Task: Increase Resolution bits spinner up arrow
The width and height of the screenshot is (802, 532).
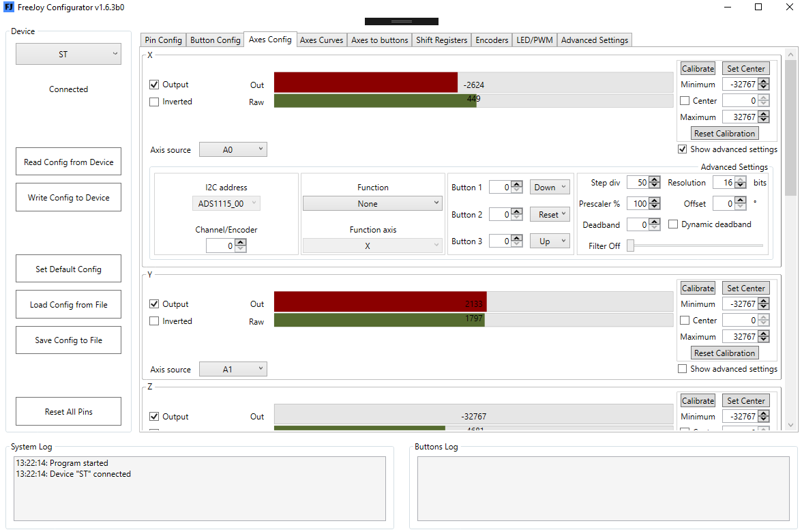Action: (741, 179)
